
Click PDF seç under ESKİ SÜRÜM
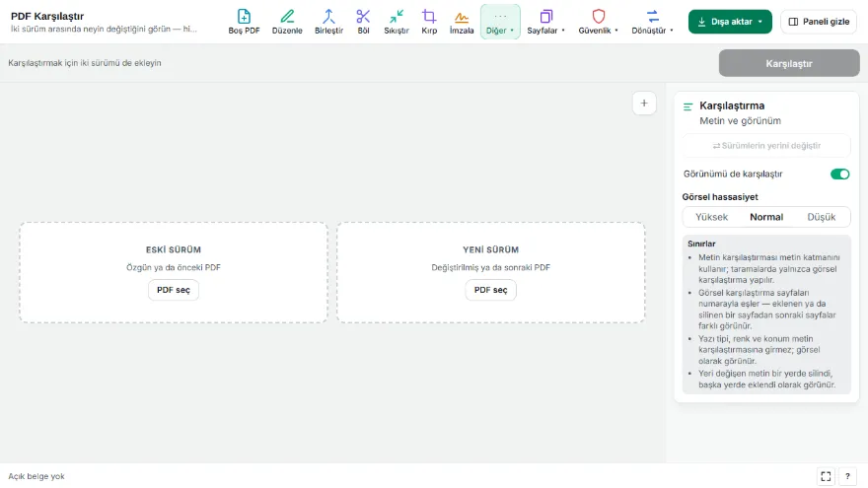point(174,290)
